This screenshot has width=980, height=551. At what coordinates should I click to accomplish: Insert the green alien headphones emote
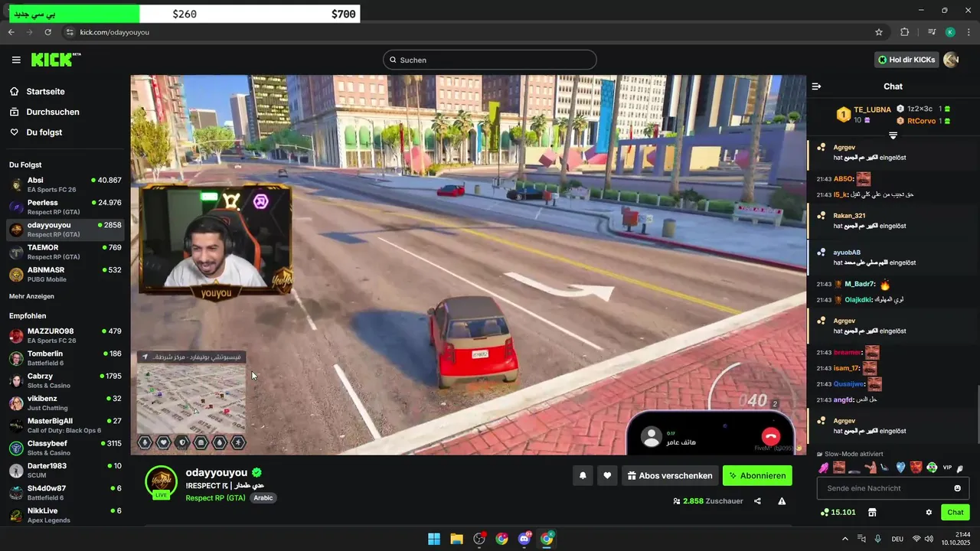coord(932,468)
